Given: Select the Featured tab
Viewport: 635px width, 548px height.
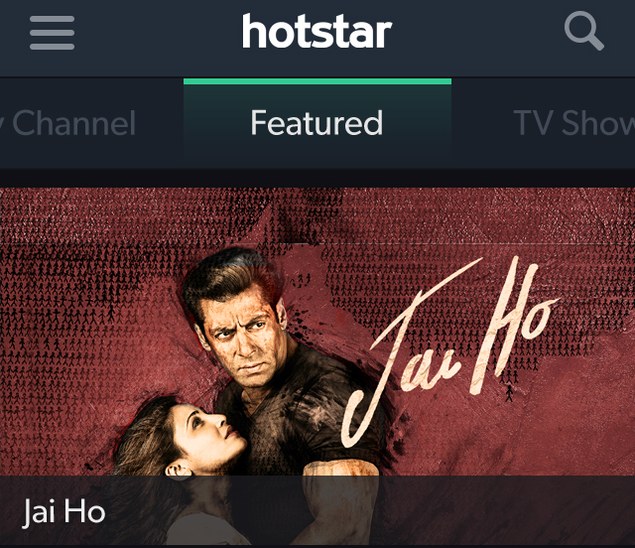Looking at the screenshot, I should pyautogui.click(x=317, y=122).
